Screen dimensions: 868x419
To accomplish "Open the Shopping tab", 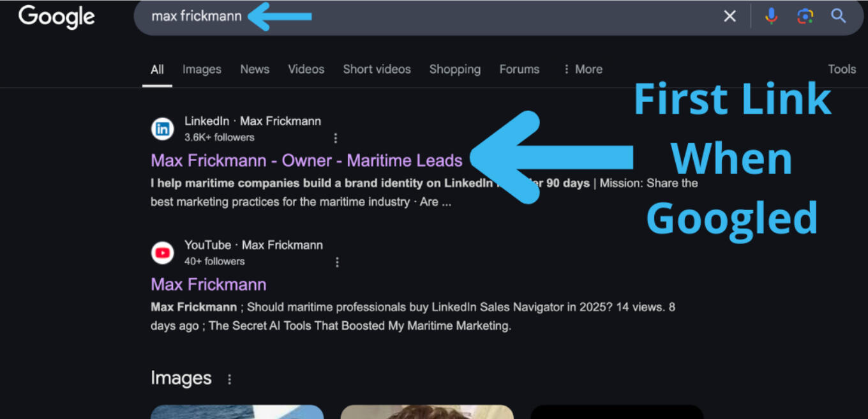I will [x=454, y=69].
